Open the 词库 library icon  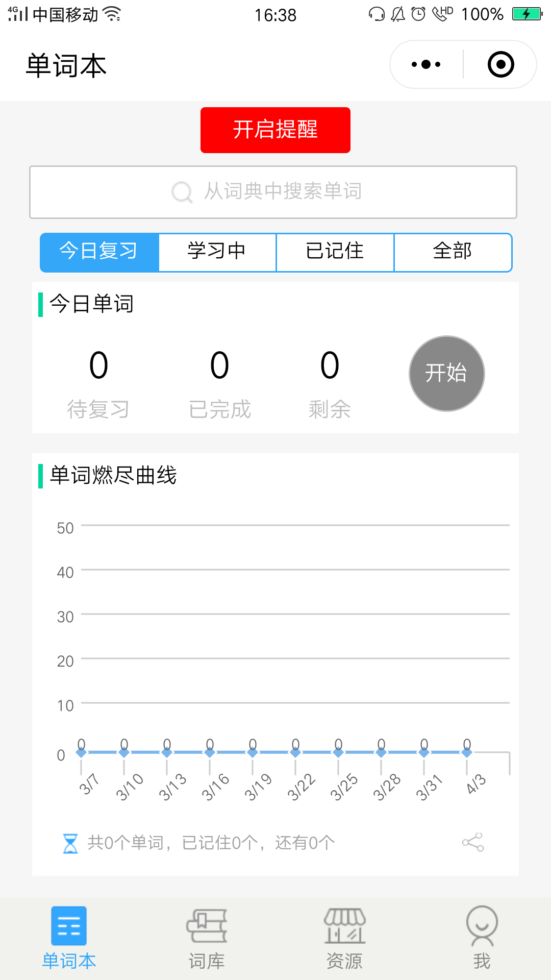coord(207,925)
